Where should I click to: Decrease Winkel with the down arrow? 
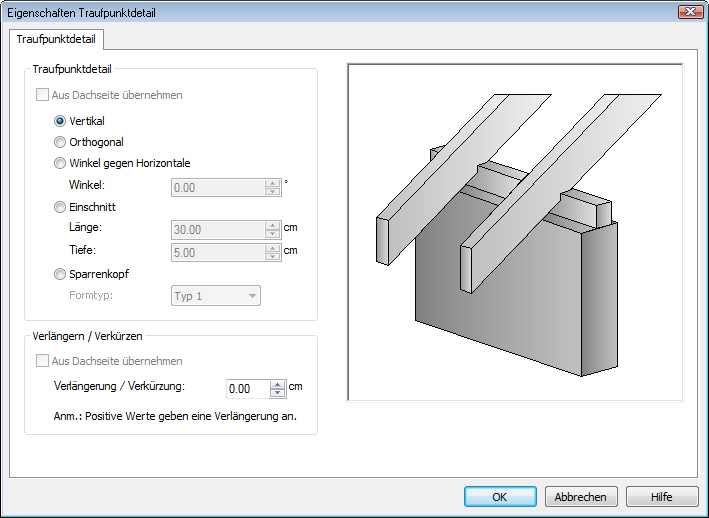(273, 192)
